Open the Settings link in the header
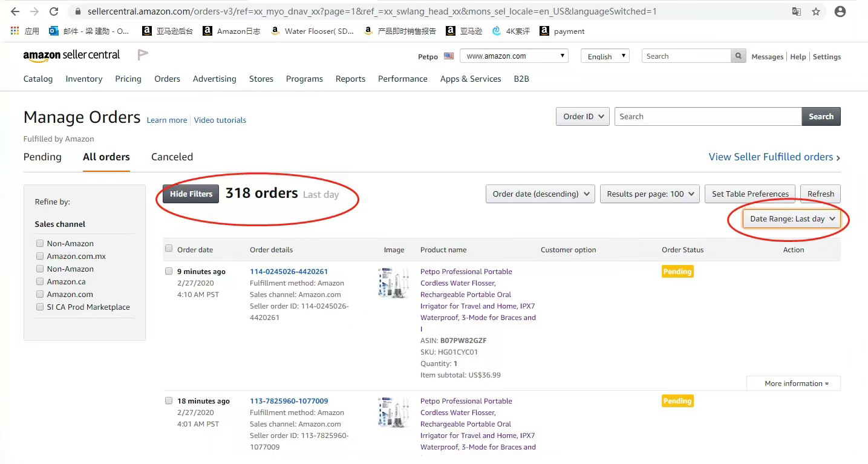Image resolution: width=868 pixels, height=464 pixels. click(x=827, y=57)
